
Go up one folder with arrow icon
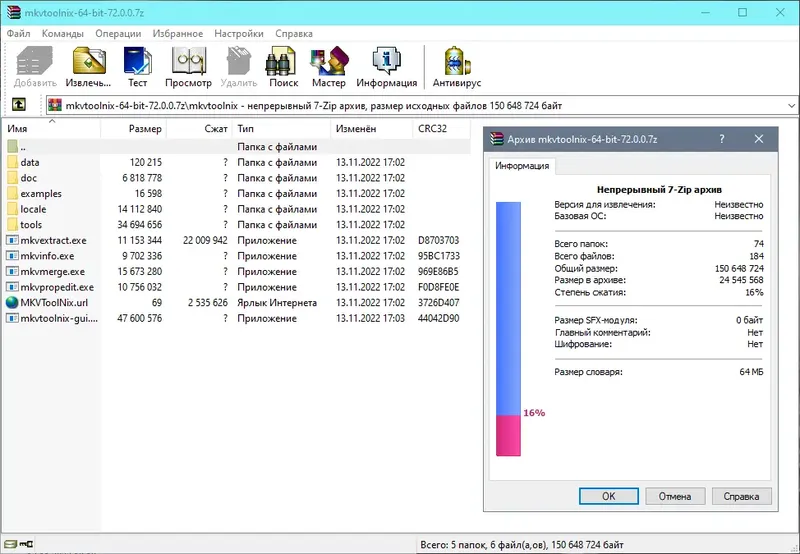click(19, 105)
